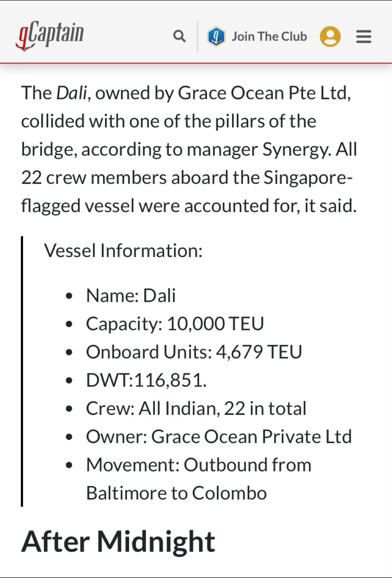Click the gCaptain logo
Screen dimensions: 392x578
click(50, 36)
